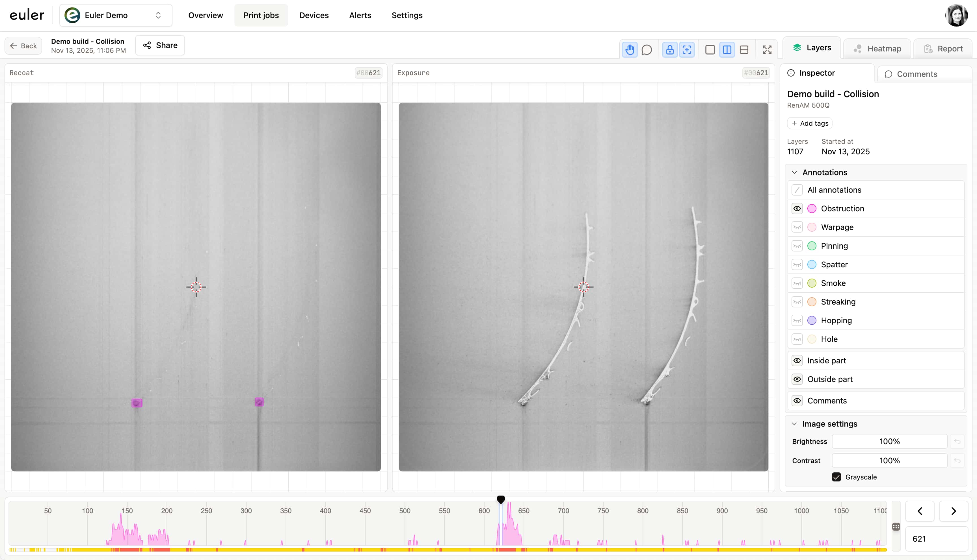Select the pan hand tool
977x560 pixels.
pos(630,50)
